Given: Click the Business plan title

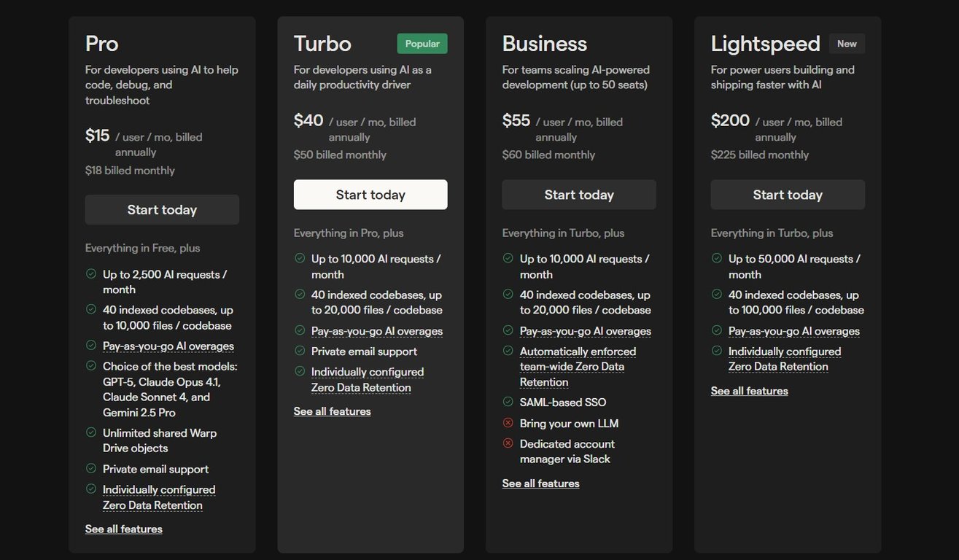Looking at the screenshot, I should (x=545, y=44).
